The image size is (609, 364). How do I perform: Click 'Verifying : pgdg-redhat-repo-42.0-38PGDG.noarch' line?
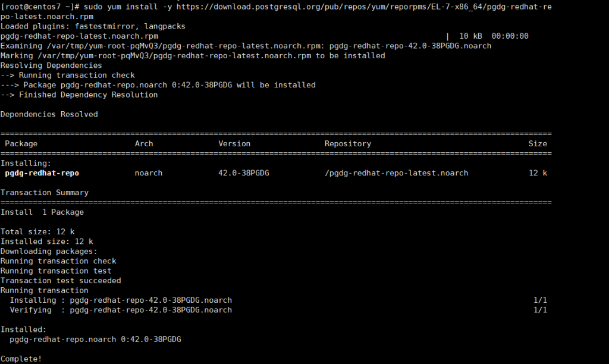(x=121, y=310)
